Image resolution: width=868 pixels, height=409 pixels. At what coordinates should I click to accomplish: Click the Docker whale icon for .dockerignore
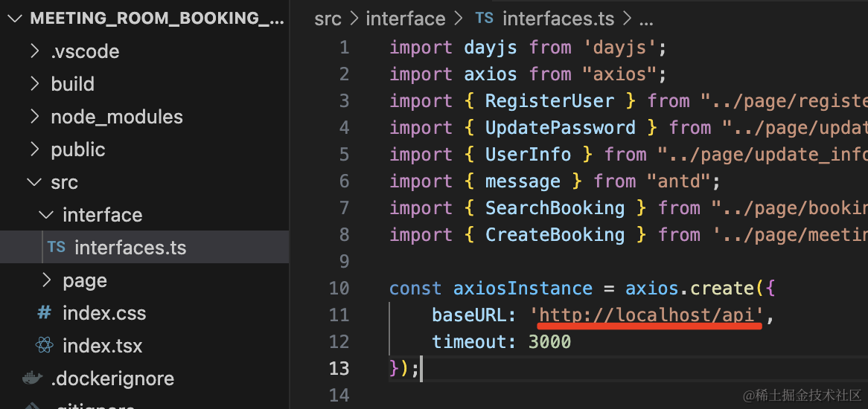pyautogui.click(x=32, y=379)
